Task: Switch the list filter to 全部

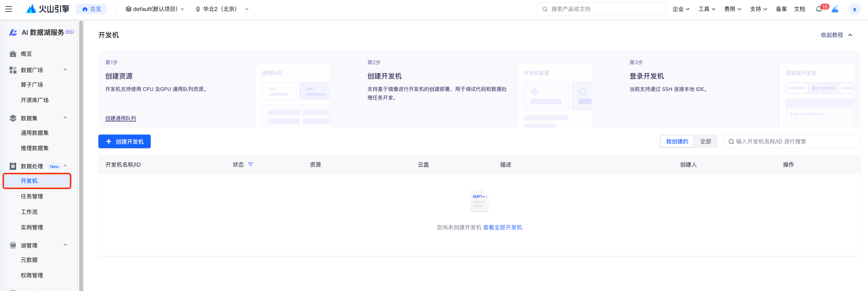Action: 705,142
